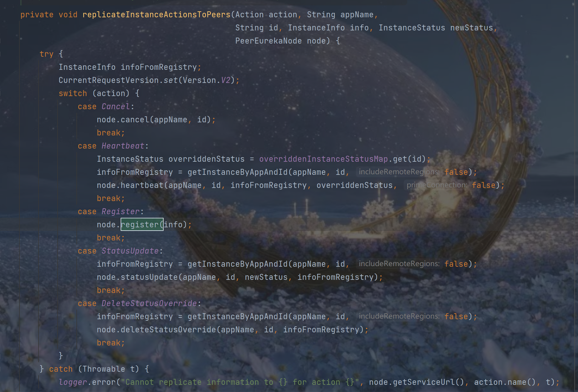The height and width of the screenshot is (392, 578).
Task: Click the logger variable in catch block
Action: coord(73,382)
